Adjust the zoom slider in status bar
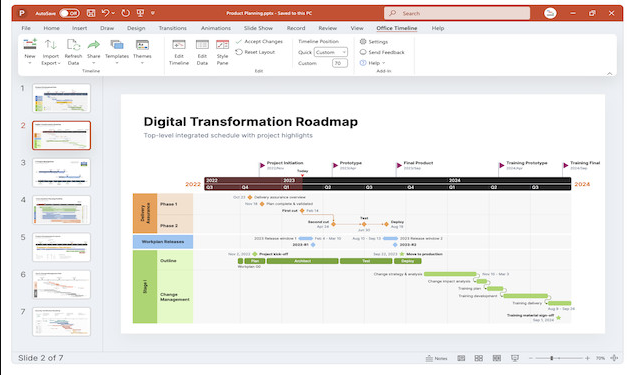This screenshot has width=636, height=375. pyautogui.click(x=551, y=358)
